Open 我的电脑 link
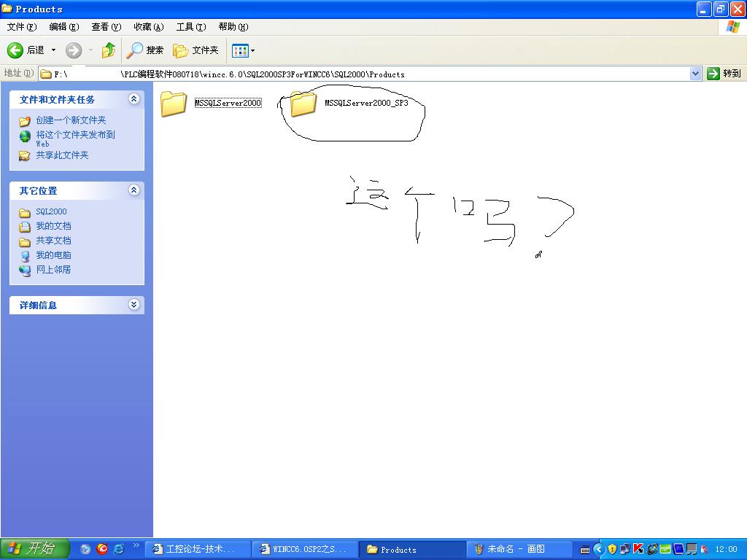Screen dimensions: 747x560 click(x=53, y=254)
